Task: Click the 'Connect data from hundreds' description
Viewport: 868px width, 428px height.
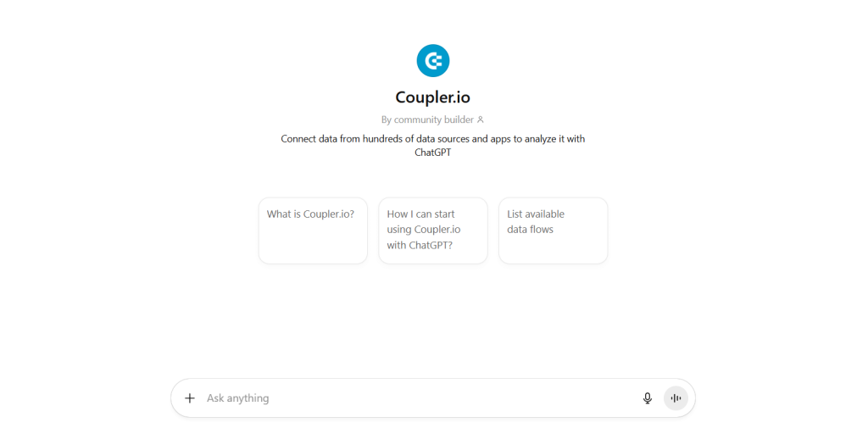Action: tap(432, 139)
